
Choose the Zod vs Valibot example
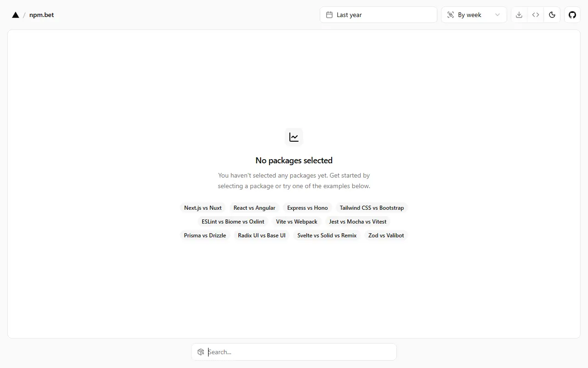[x=386, y=236]
